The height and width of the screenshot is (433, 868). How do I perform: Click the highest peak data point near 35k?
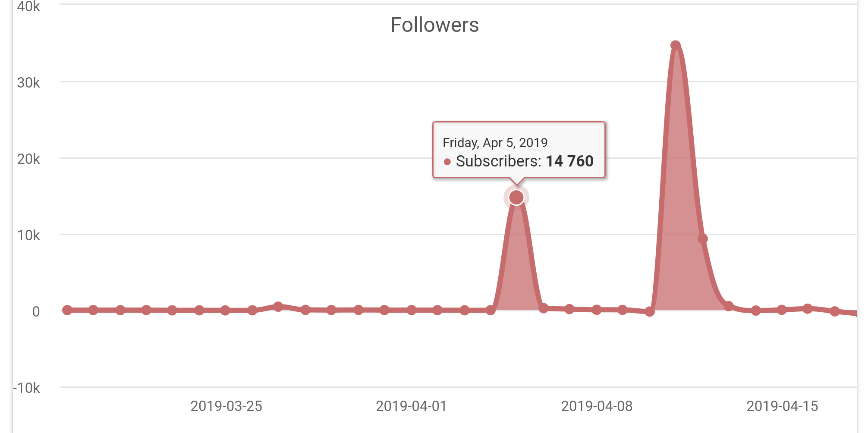tap(676, 46)
